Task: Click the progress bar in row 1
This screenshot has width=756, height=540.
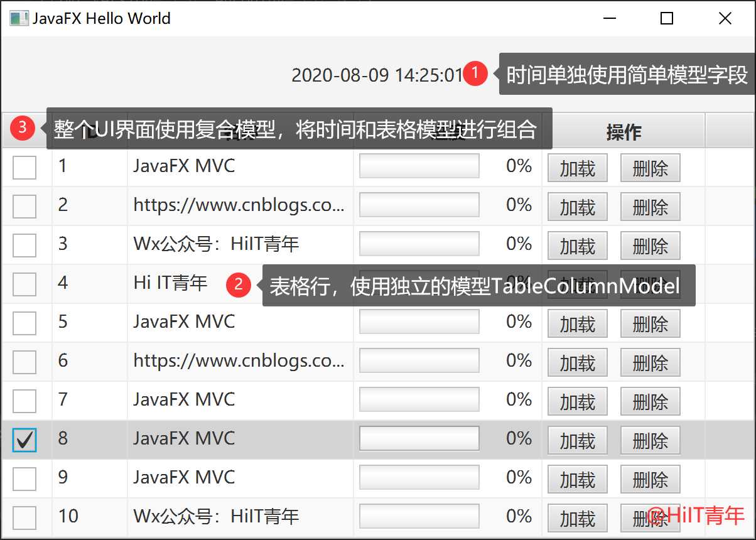Action: coord(419,166)
